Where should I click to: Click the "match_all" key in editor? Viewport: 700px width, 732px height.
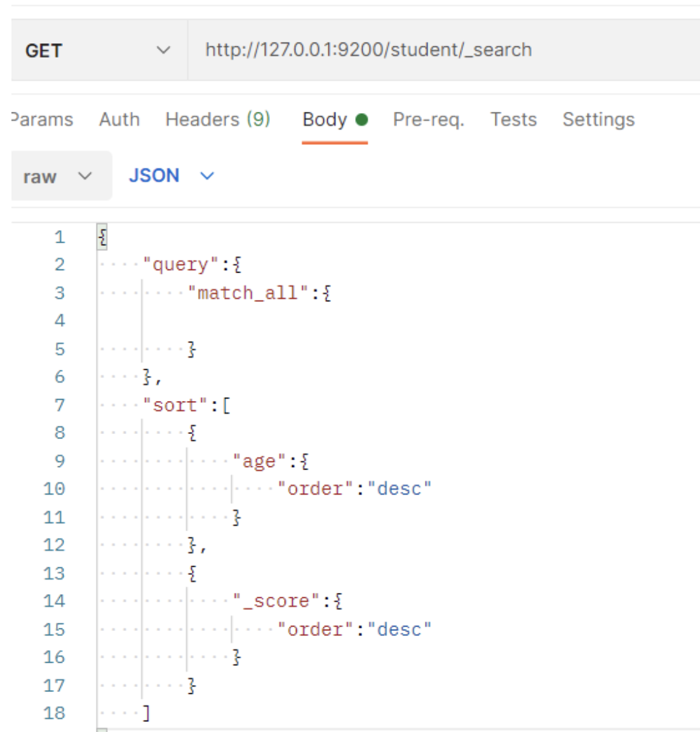(x=248, y=293)
